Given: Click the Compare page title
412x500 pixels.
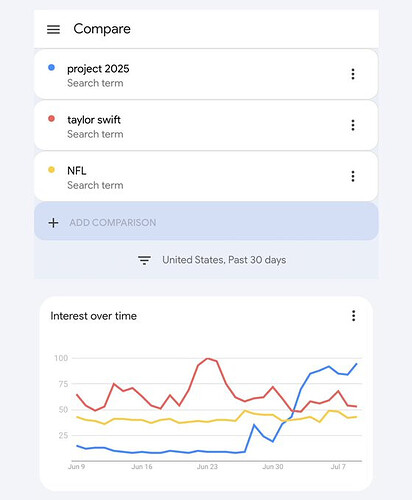Looking at the screenshot, I should coord(102,29).
